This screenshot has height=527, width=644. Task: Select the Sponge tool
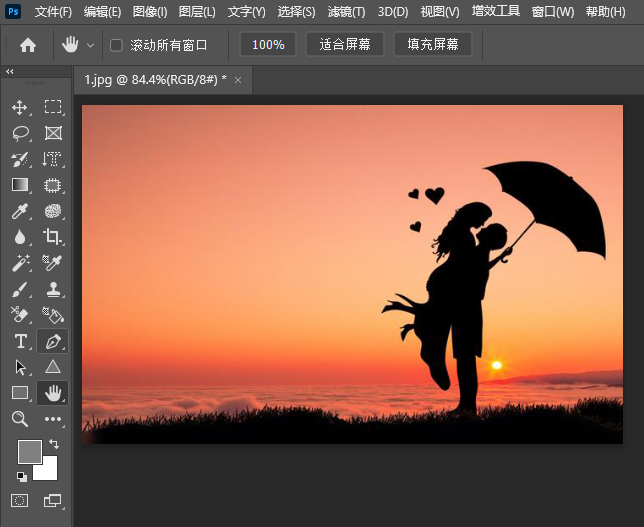[x=53, y=211]
